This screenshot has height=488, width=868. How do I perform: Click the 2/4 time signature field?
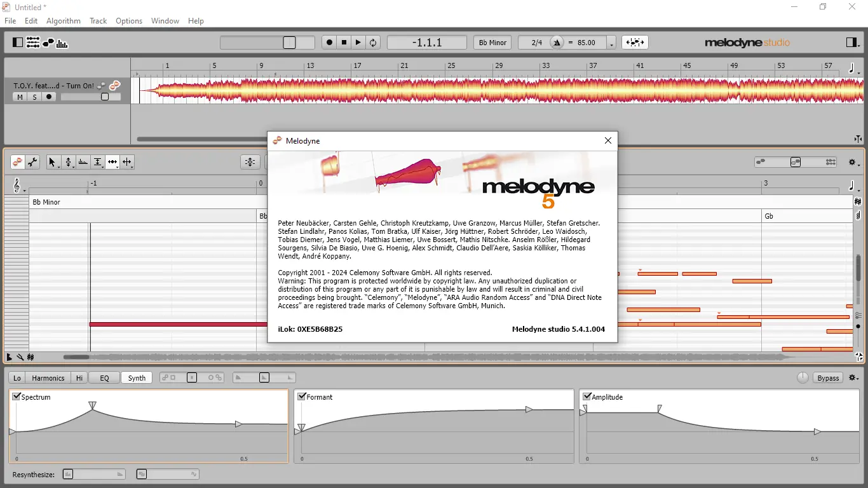536,43
